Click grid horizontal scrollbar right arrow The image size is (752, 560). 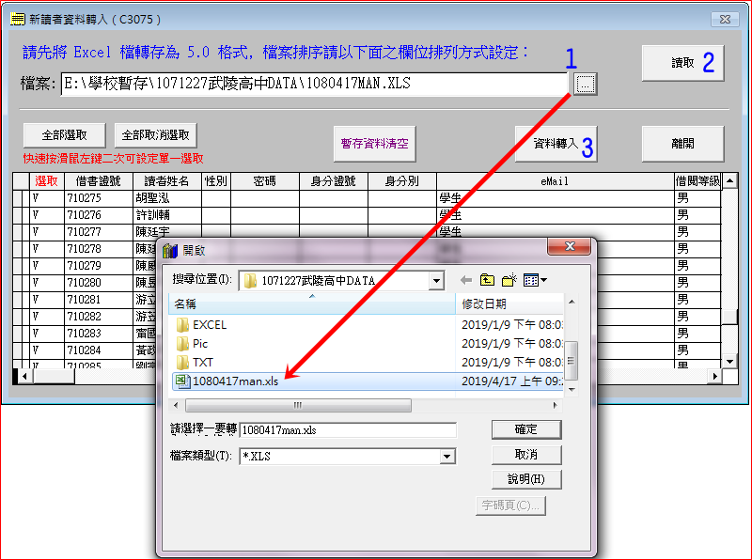tap(714, 377)
